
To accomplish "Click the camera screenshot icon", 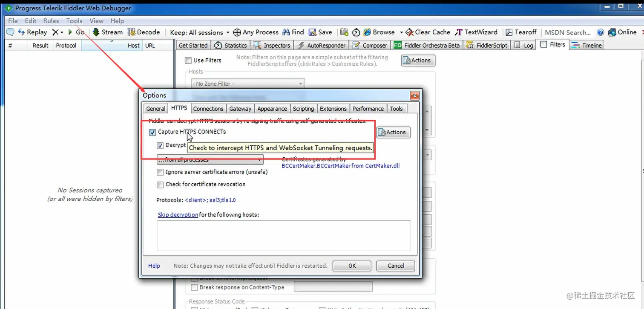I will (344, 32).
